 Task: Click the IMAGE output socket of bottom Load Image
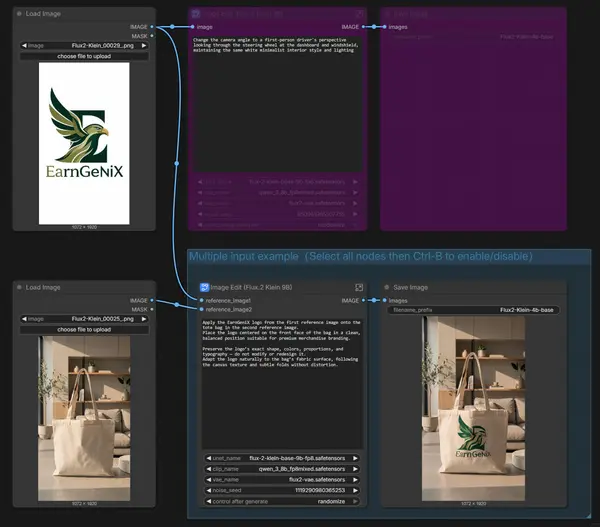point(152,300)
